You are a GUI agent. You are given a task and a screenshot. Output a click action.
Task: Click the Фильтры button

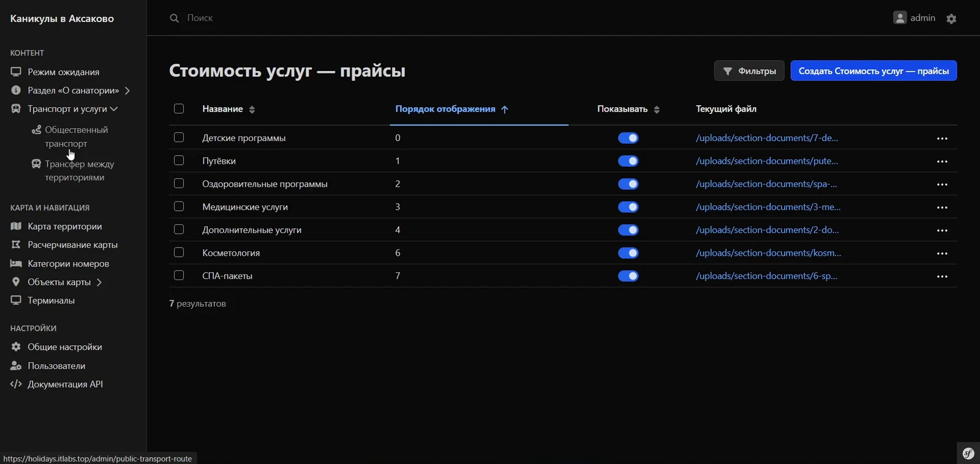coord(749,70)
